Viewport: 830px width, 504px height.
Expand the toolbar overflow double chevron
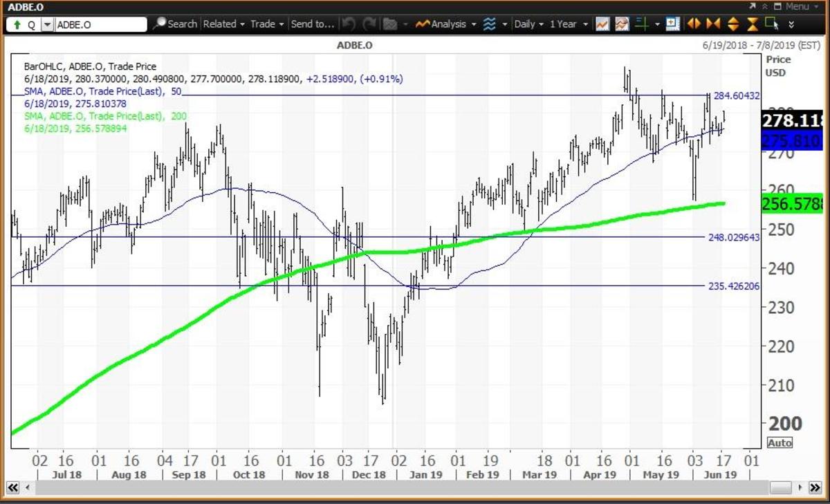791,24
